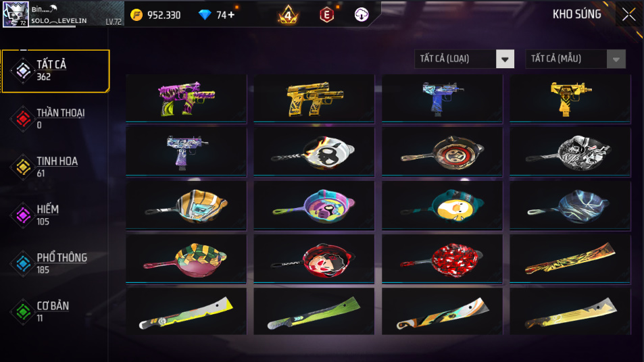
Task: Switch to the Tinh Hoa category
Action: (56, 167)
